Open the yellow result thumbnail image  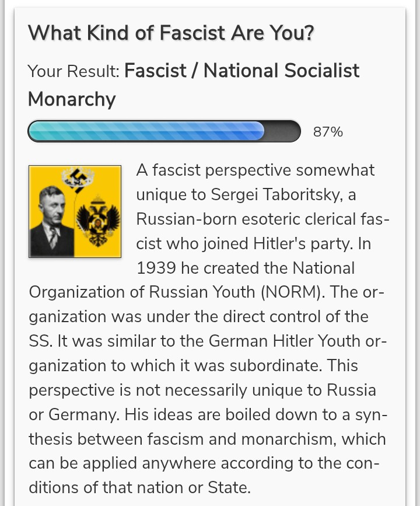(75, 211)
